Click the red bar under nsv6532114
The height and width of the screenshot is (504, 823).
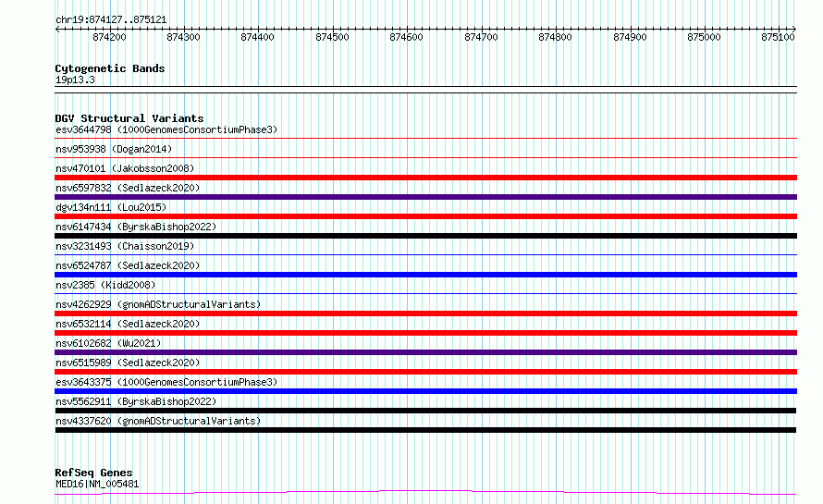coord(425,333)
